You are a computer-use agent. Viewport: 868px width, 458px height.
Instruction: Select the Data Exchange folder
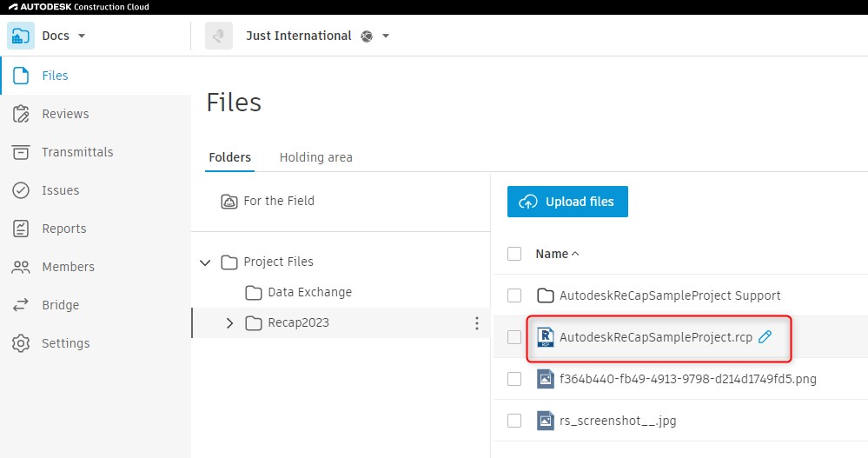click(x=309, y=292)
